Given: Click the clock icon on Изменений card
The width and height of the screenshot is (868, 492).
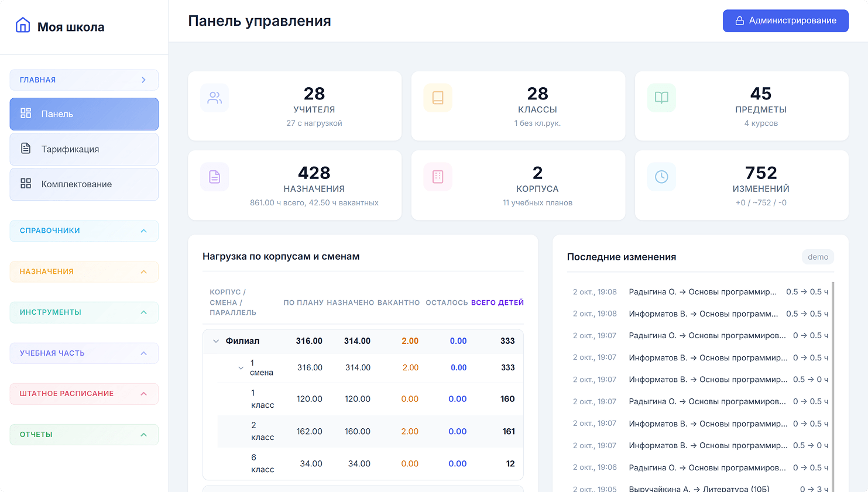Looking at the screenshot, I should [661, 177].
